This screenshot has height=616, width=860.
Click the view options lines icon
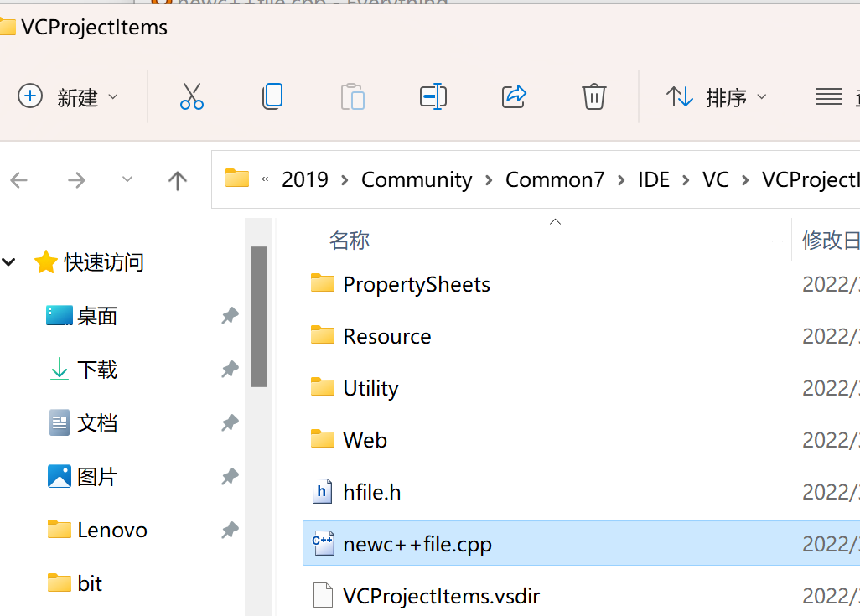click(829, 97)
